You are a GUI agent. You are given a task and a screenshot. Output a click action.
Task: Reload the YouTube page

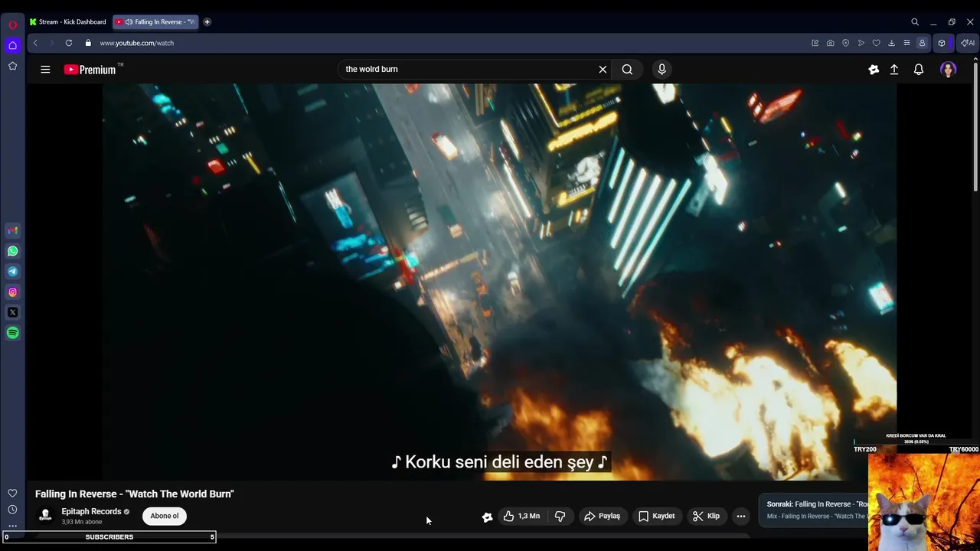coord(69,43)
